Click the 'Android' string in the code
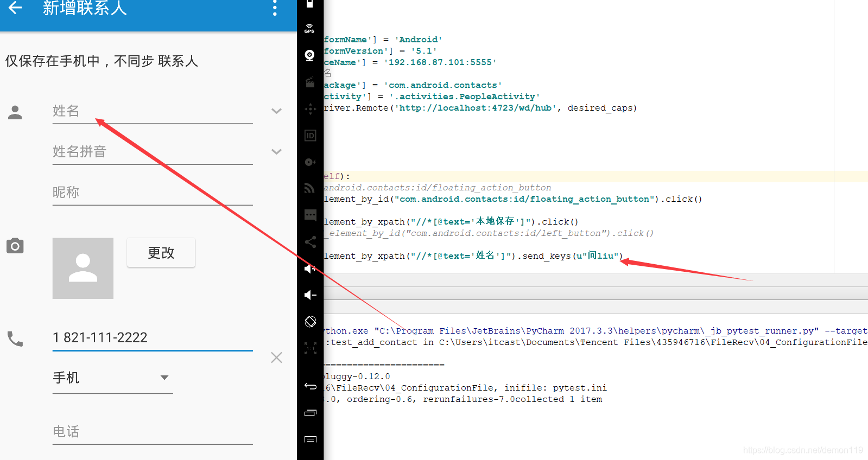This screenshot has height=460, width=868. [x=419, y=40]
